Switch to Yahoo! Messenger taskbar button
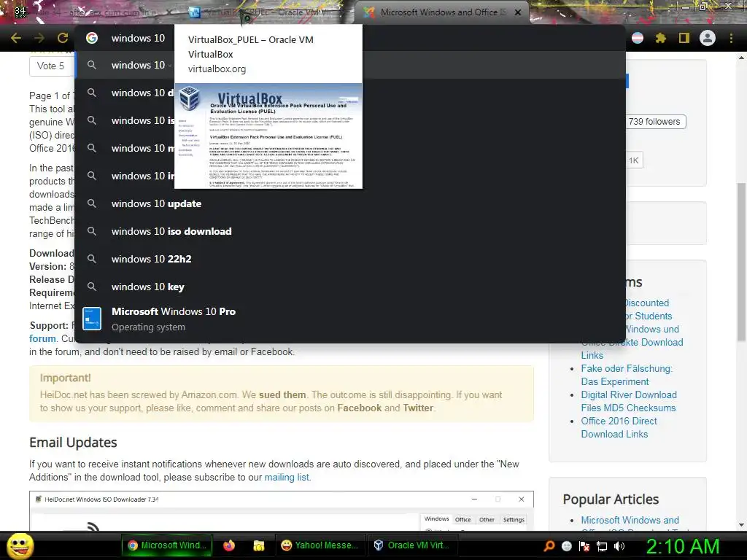The width and height of the screenshot is (747, 560). tap(320, 545)
